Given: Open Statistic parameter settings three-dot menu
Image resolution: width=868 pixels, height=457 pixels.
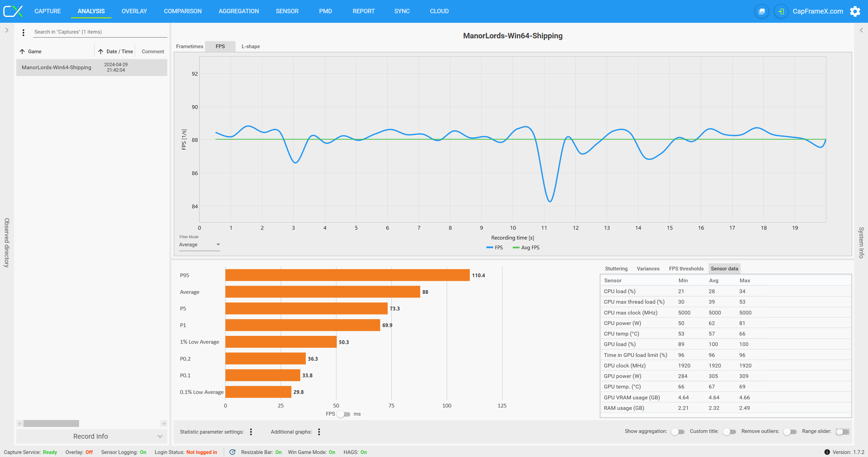Looking at the screenshot, I should [251, 432].
